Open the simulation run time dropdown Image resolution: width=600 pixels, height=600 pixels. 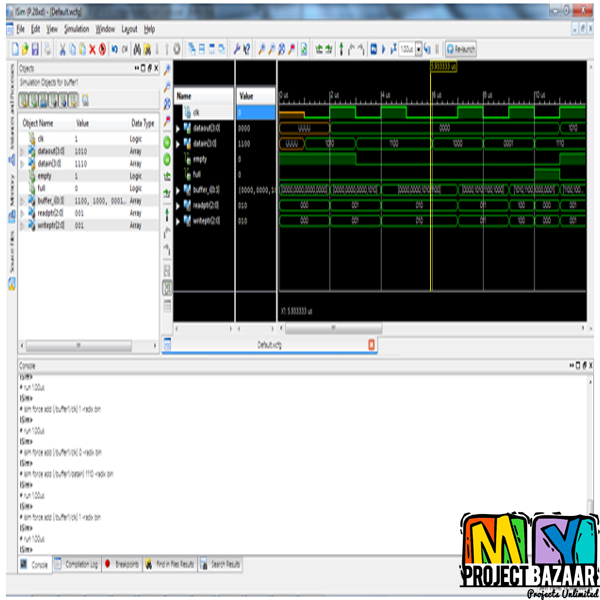tap(418, 48)
